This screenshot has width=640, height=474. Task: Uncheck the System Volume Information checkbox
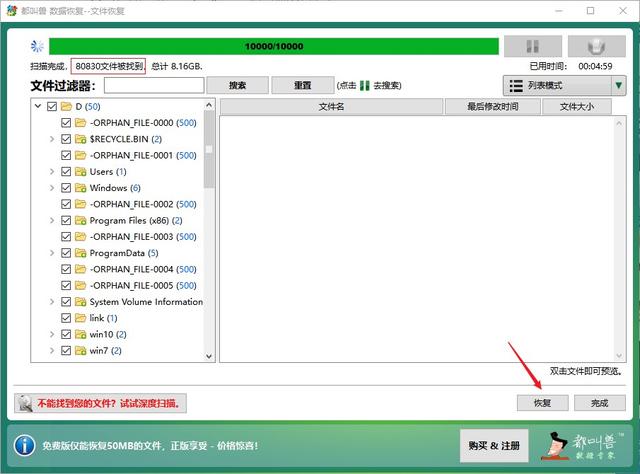[x=66, y=302]
